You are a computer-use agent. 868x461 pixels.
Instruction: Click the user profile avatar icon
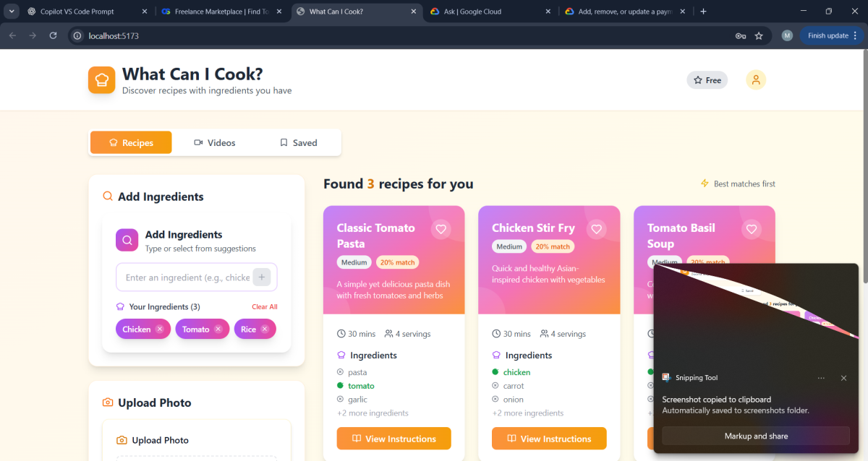tap(755, 80)
